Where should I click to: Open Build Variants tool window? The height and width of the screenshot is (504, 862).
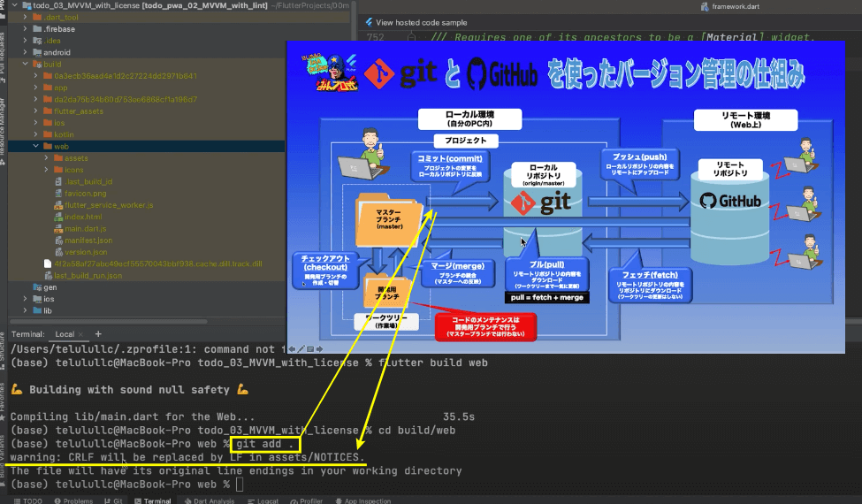pos(3,459)
